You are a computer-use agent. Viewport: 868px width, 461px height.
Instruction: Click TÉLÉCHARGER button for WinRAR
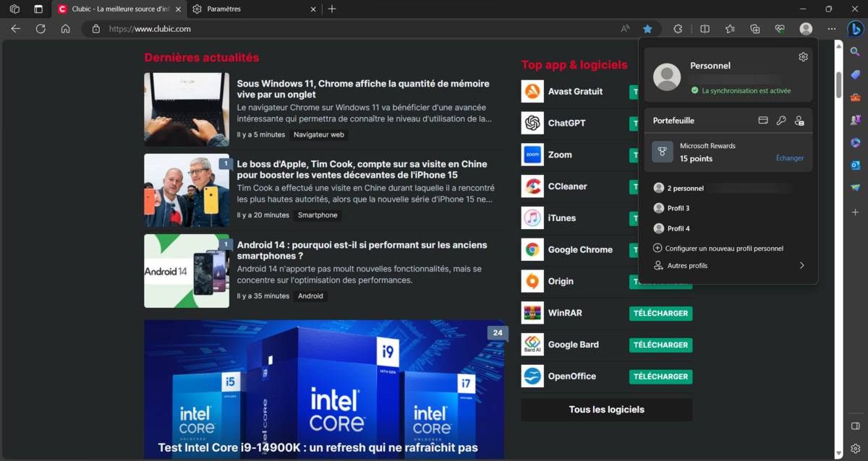[660, 313]
